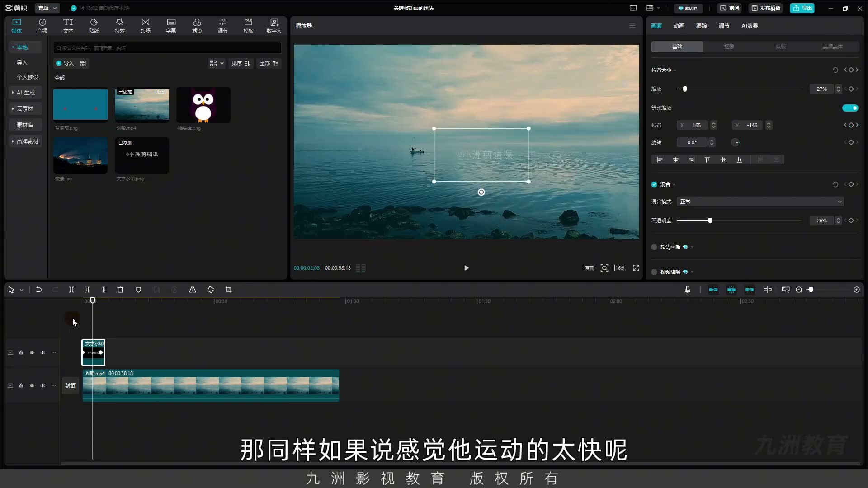Click the undo arrow in timeline toolbar
The width and height of the screenshot is (868, 488).
[x=39, y=290]
